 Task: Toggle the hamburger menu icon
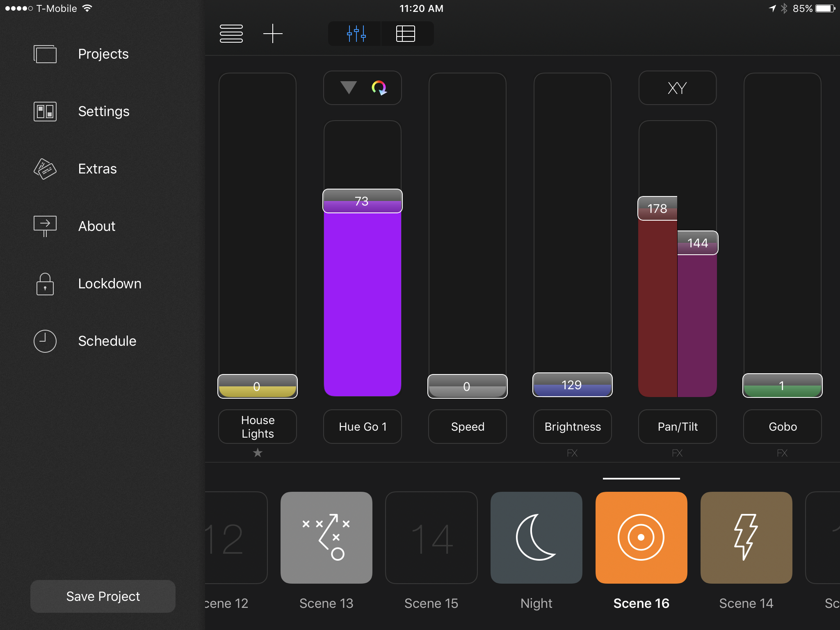click(x=231, y=34)
